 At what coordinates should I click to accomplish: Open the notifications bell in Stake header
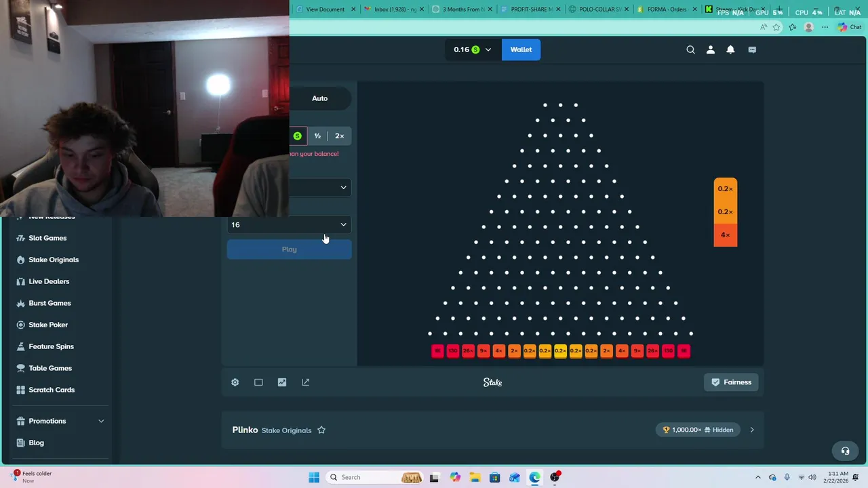coord(730,49)
